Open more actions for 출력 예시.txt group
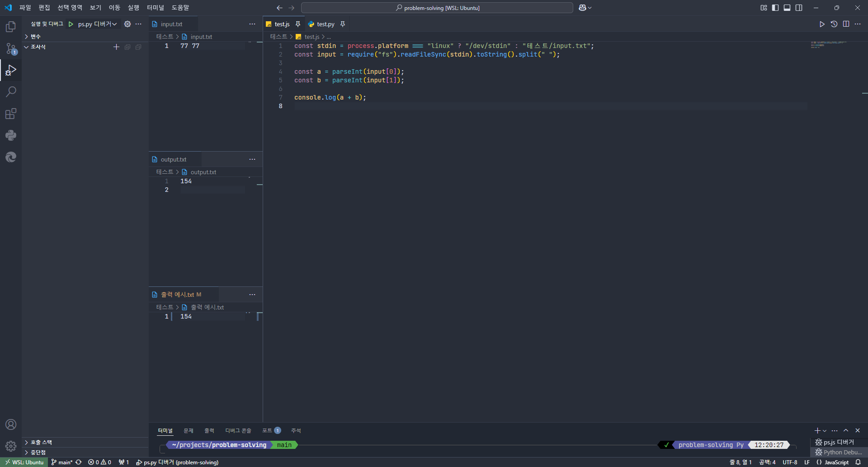This screenshot has width=868, height=467. pos(252,295)
